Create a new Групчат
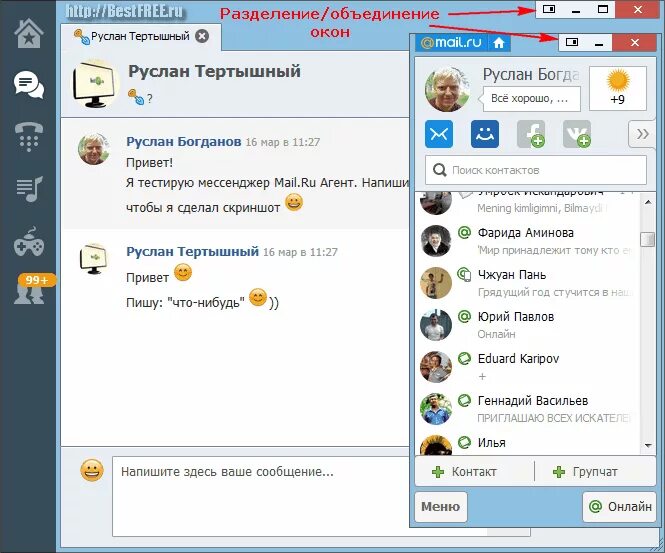The height and width of the screenshot is (553, 665). 586,472
